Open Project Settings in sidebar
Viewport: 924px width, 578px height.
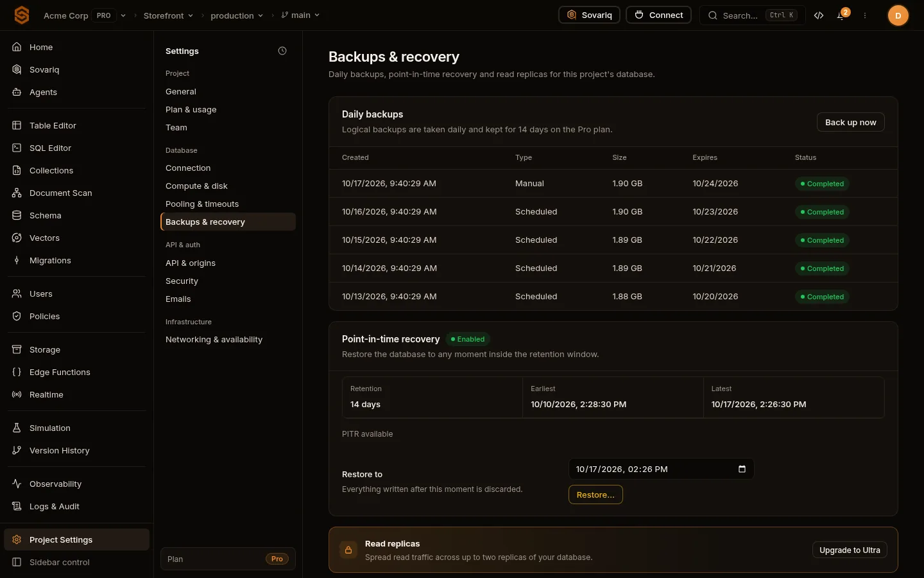click(77, 539)
